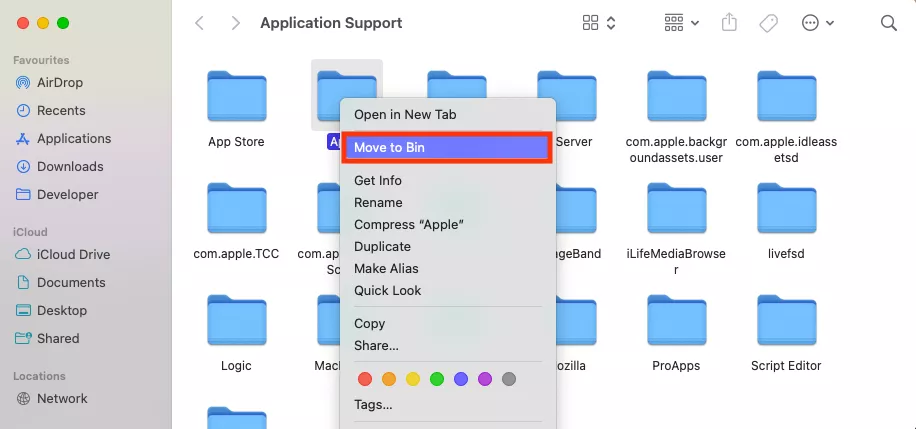The width and height of the screenshot is (916, 429).
Task: Choose Make Alias menu item
Action: pyautogui.click(x=447, y=269)
